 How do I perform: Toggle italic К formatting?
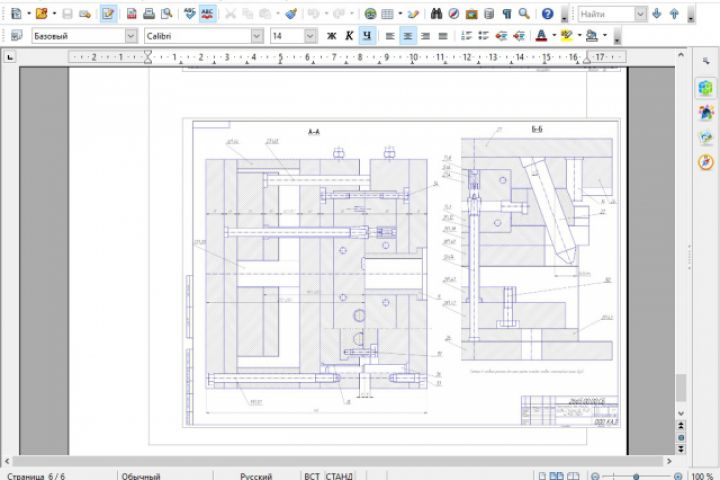349,36
